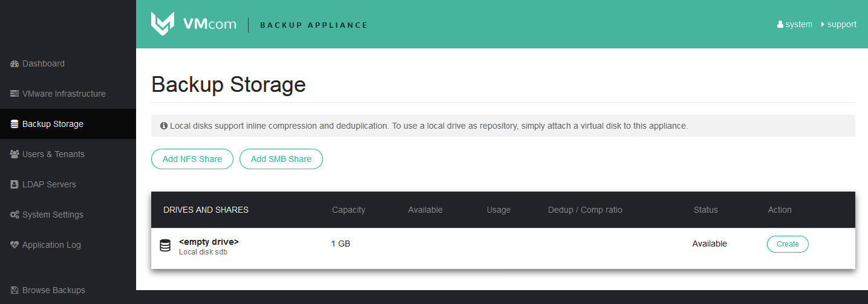Click the empty drive disk icon in table
Screen dimensions: 868x304
point(165,245)
